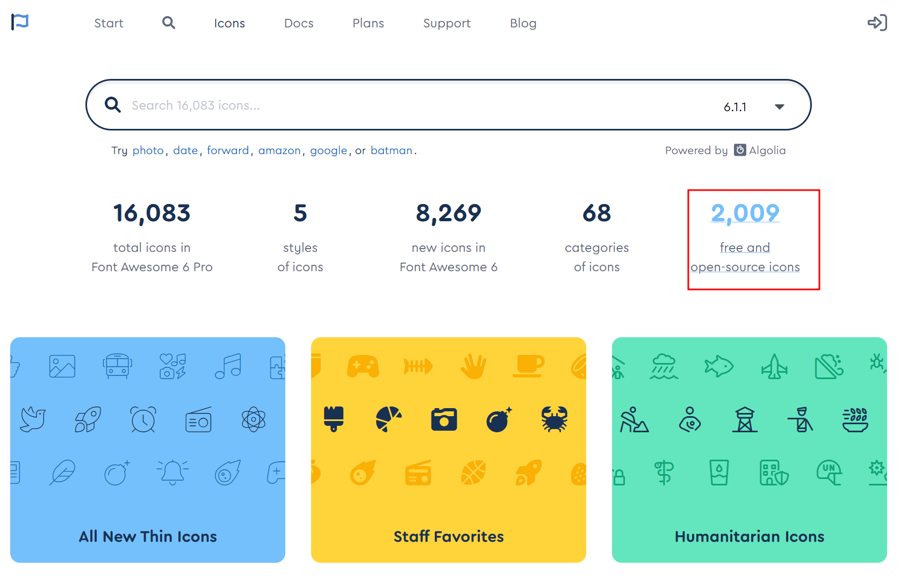
Task: Click the sign-in arrow icon
Action: point(877,23)
